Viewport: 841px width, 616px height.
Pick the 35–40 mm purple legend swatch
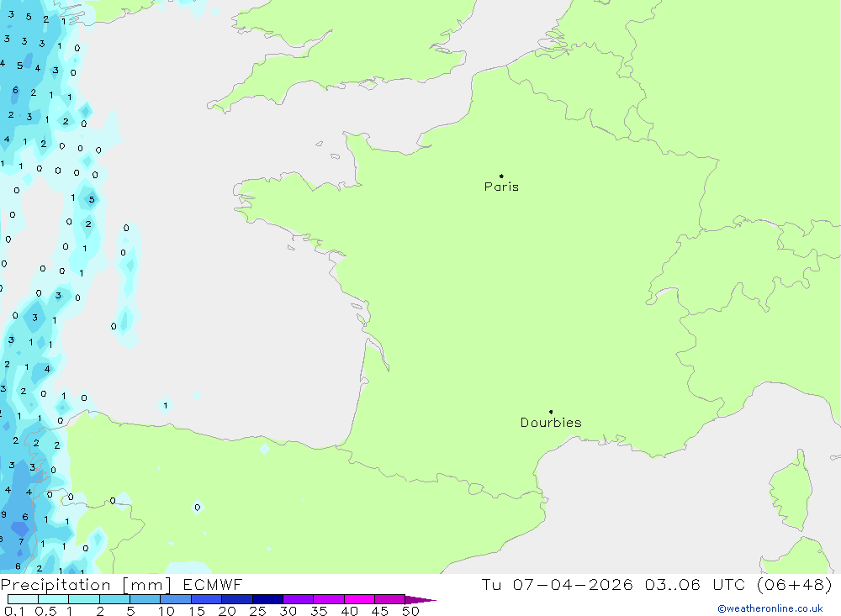point(328,599)
